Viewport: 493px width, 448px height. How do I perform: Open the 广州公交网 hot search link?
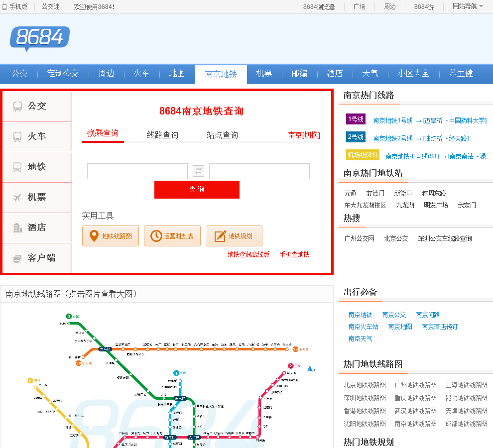point(360,238)
